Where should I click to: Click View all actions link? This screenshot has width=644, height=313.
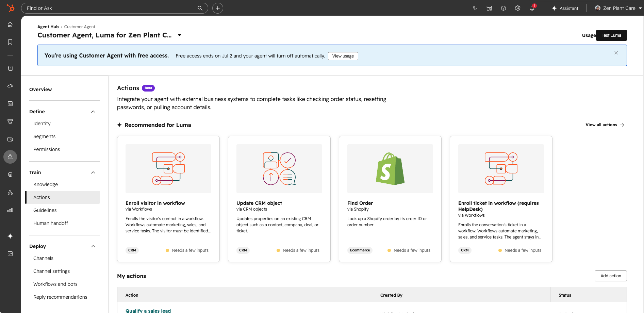[601, 125]
